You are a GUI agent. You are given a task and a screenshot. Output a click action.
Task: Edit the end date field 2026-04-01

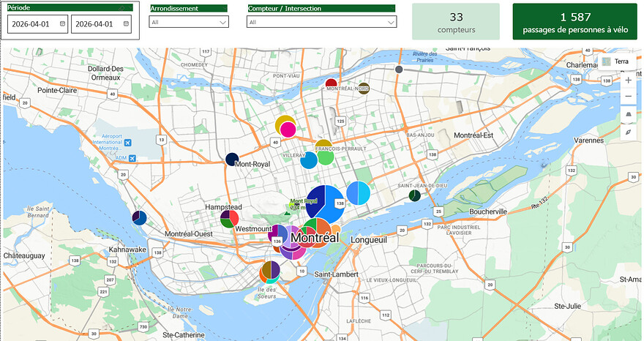pyautogui.click(x=101, y=24)
